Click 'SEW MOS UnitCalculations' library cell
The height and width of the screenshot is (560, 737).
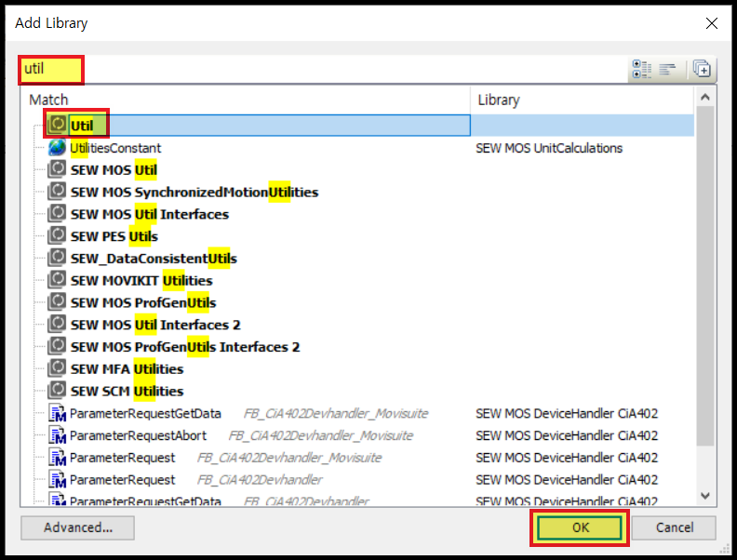[x=549, y=148]
